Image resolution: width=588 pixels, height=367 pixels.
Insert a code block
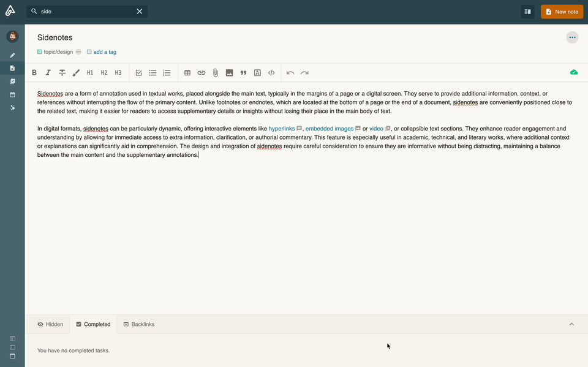271,72
